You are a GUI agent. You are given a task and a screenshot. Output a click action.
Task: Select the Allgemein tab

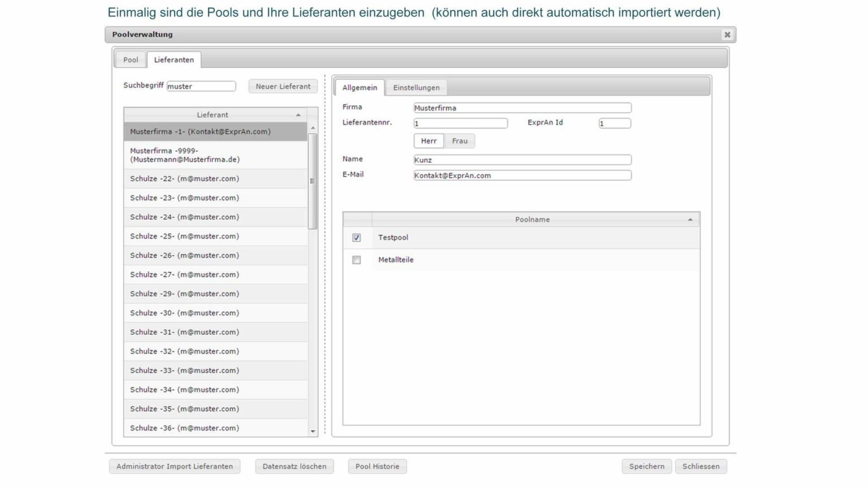(359, 88)
